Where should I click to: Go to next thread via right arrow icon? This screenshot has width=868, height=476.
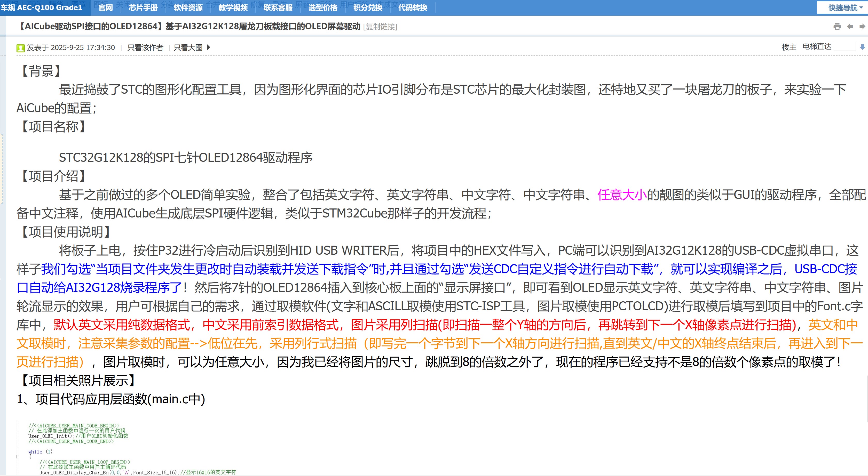point(864,27)
